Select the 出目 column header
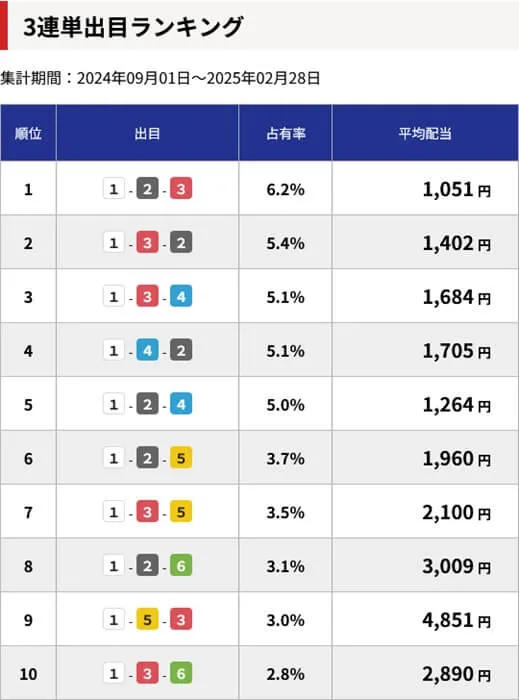The image size is (519, 700). pyautogui.click(x=147, y=133)
